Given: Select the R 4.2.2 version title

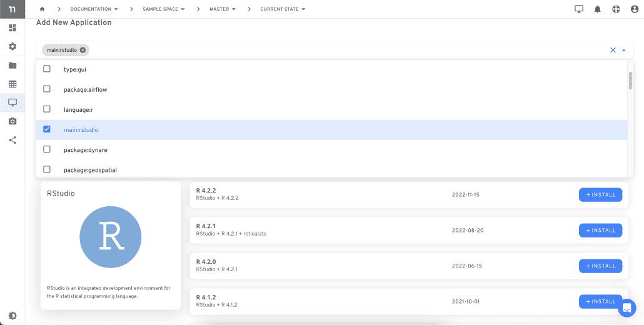Looking at the screenshot, I should 206,191.
